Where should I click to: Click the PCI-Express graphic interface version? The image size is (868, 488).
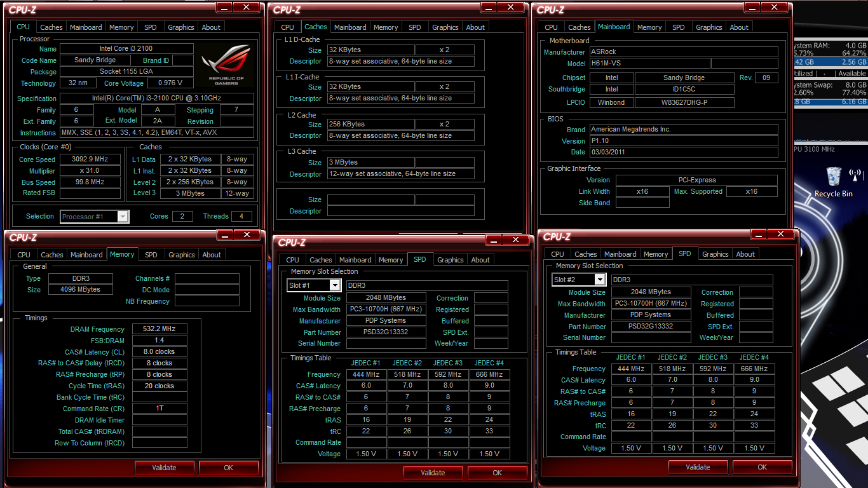696,180
